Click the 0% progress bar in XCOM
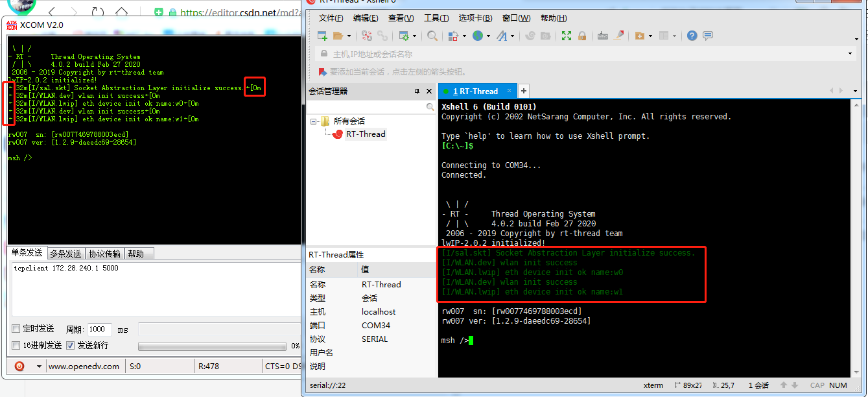The image size is (868, 397). coord(212,345)
